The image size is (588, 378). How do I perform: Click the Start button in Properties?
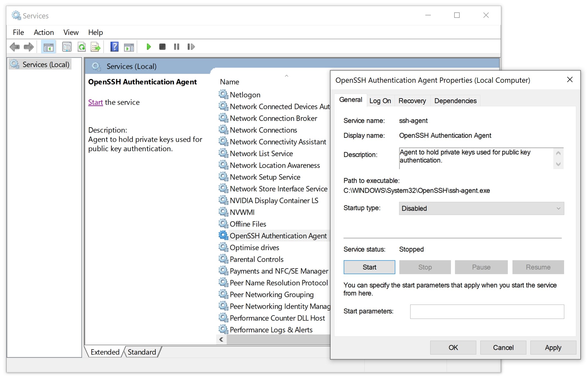point(369,267)
